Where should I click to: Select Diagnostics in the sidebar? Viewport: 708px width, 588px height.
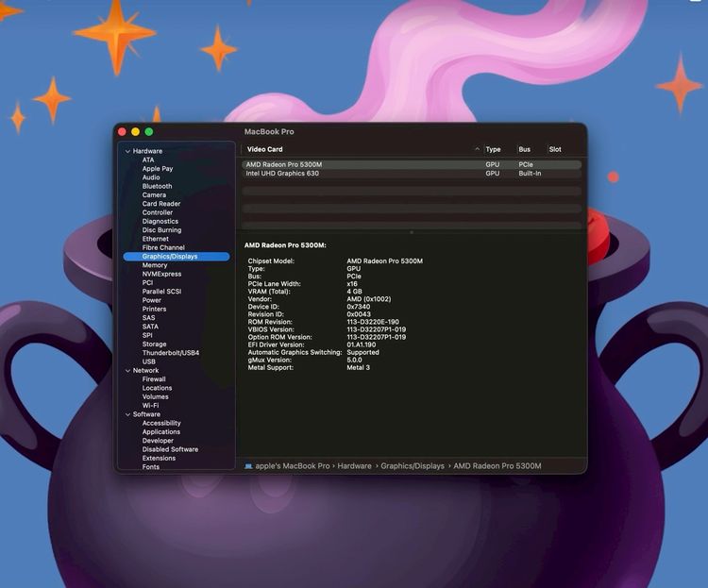pos(160,221)
